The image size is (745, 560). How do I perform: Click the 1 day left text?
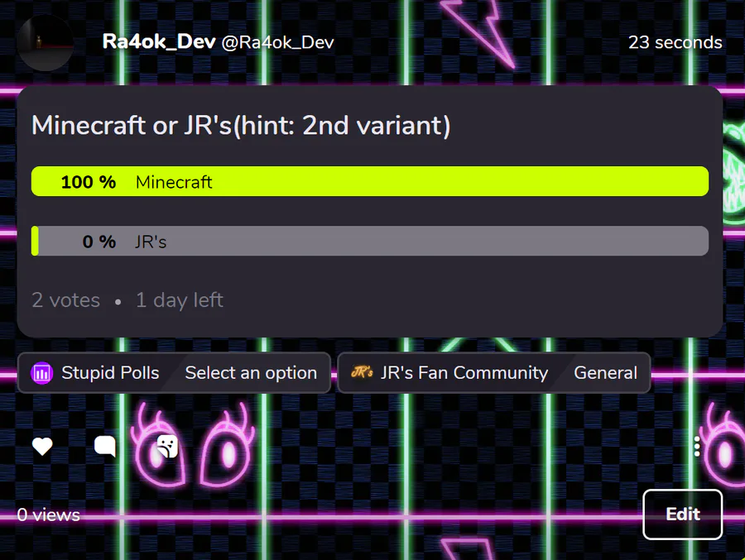(180, 300)
